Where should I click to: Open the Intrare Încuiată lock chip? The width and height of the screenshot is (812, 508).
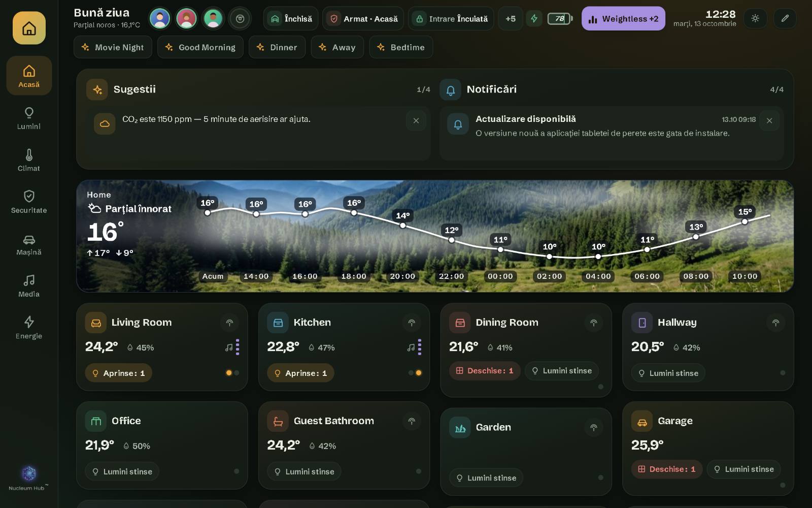point(451,19)
